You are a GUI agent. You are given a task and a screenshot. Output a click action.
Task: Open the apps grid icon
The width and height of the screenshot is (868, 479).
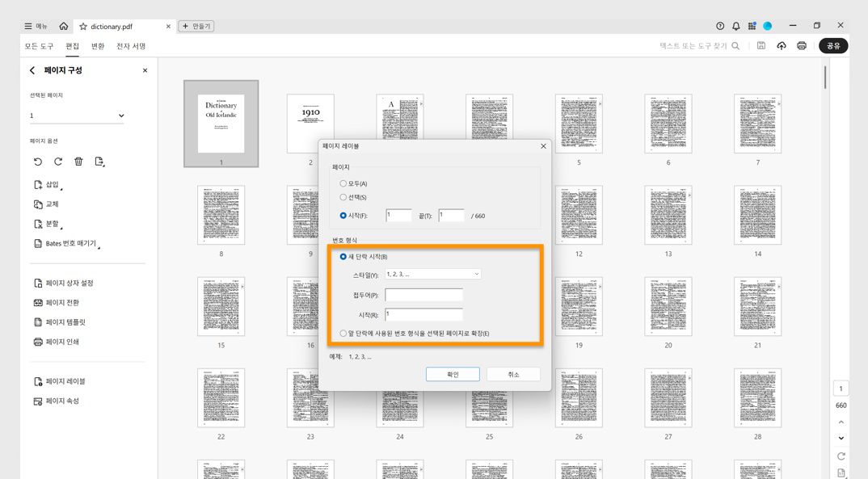coord(752,26)
